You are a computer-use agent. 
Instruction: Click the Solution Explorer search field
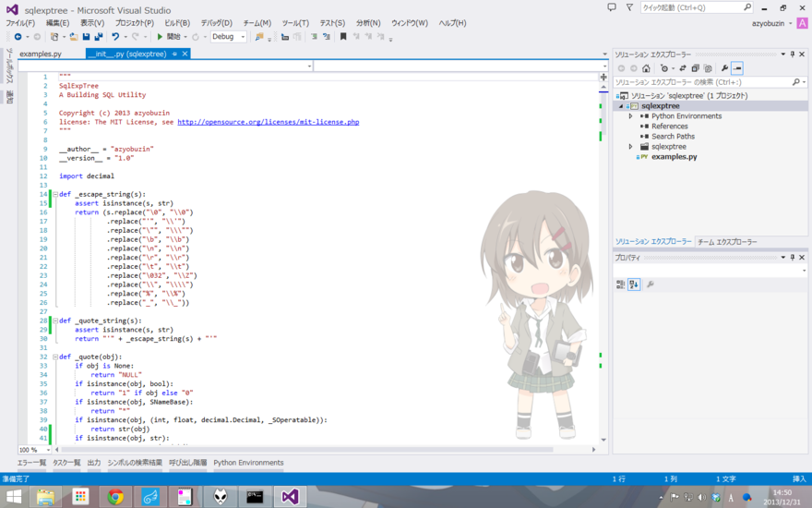[x=710, y=82]
